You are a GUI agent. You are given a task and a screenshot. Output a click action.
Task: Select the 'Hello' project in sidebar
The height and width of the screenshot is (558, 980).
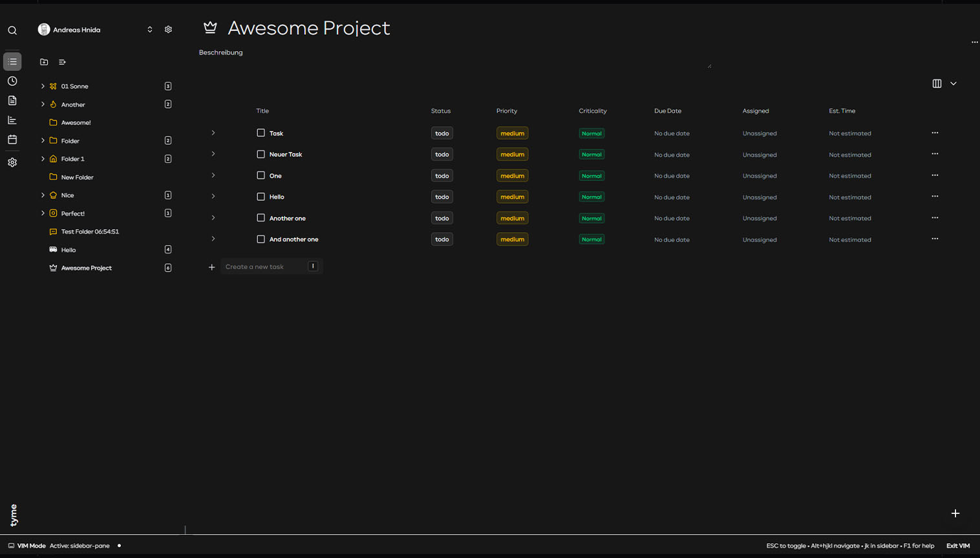69,250
